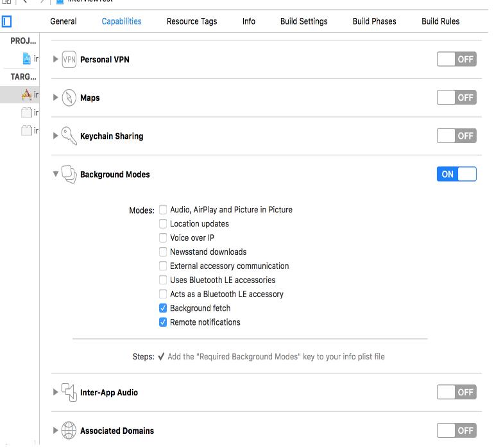This screenshot has height=448, width=503.
Task: Select the project file in sidebar
Action: 26,59
